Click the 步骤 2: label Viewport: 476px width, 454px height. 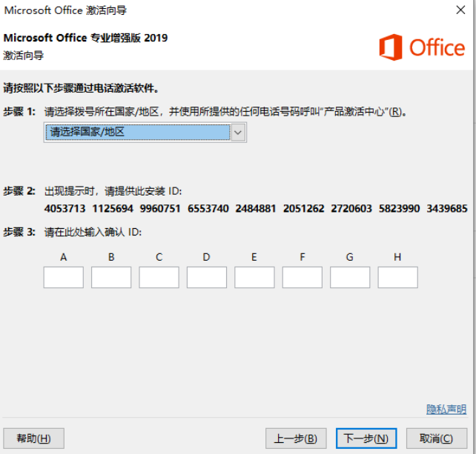(19, 191)
